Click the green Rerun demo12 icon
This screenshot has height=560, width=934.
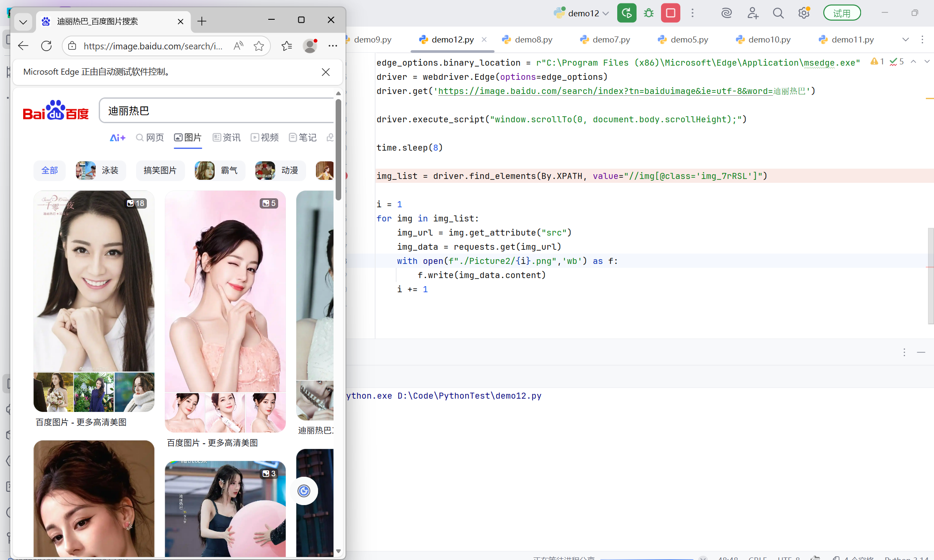[627, 13]
